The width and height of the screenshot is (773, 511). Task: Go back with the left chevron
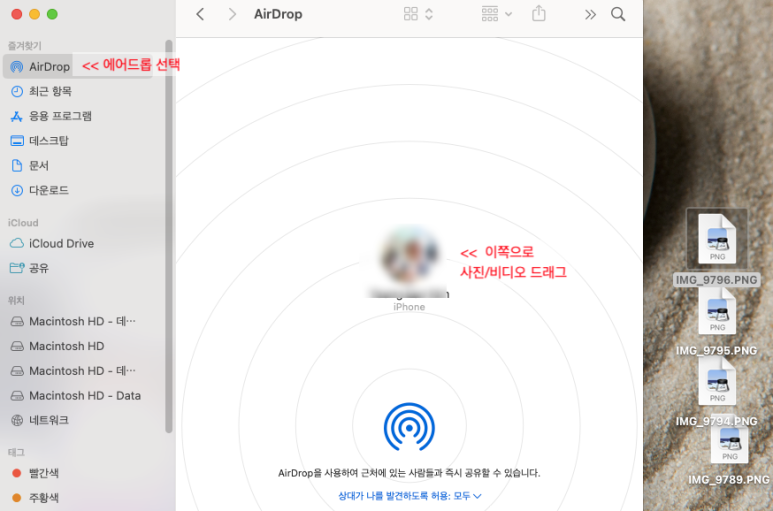200,14
